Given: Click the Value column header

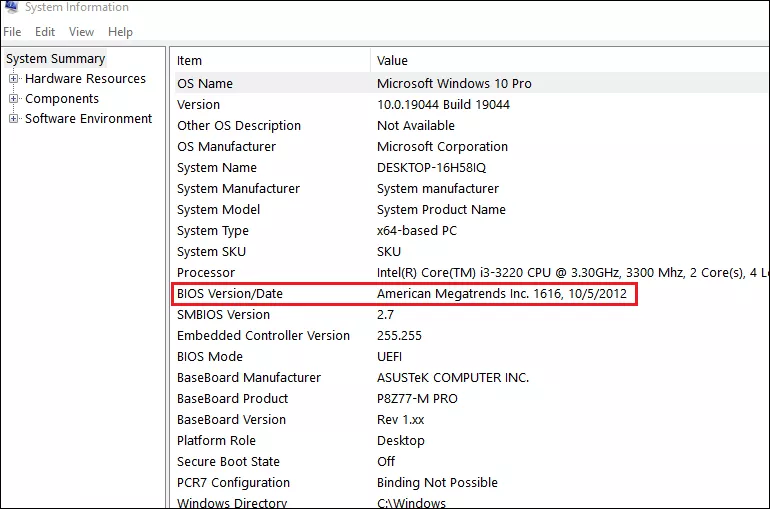Looking at the screenshot, I should (x=392, y=60).
